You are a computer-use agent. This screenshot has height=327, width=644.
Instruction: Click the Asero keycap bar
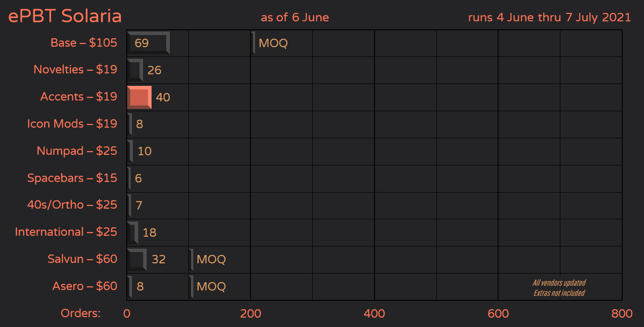(x=130, y=286)
